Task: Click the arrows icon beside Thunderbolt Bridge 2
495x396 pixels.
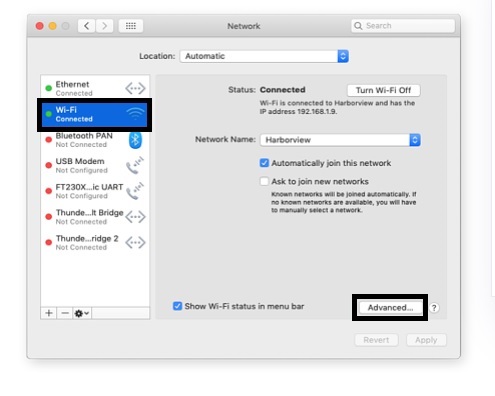Action: (x=135, y=243)
